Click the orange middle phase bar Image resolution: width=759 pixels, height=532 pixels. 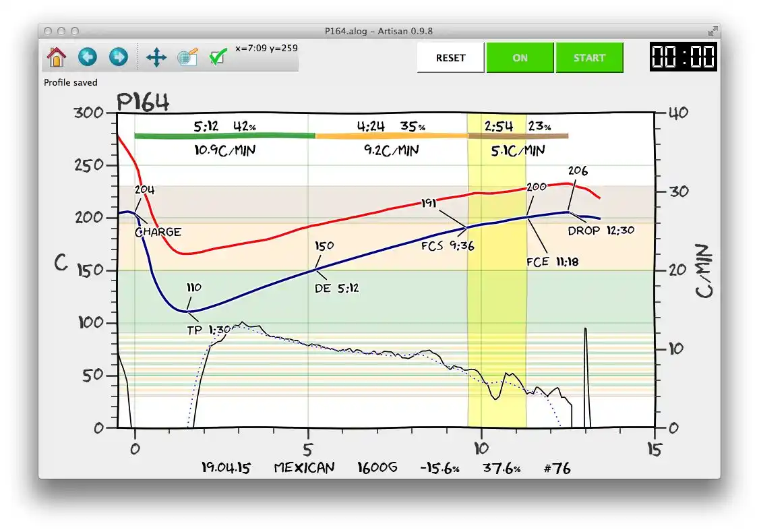[x=392, y=136]
